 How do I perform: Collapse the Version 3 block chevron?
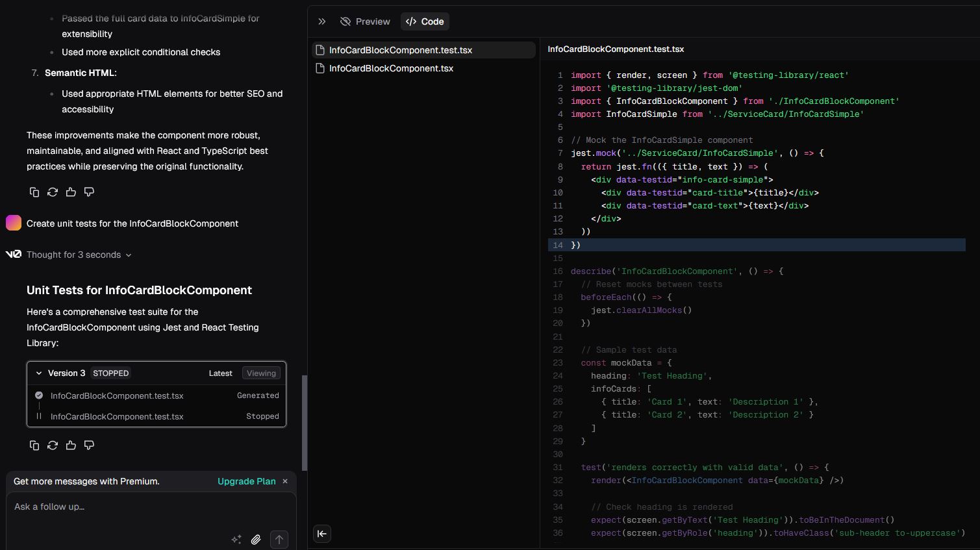pos(39,373)
